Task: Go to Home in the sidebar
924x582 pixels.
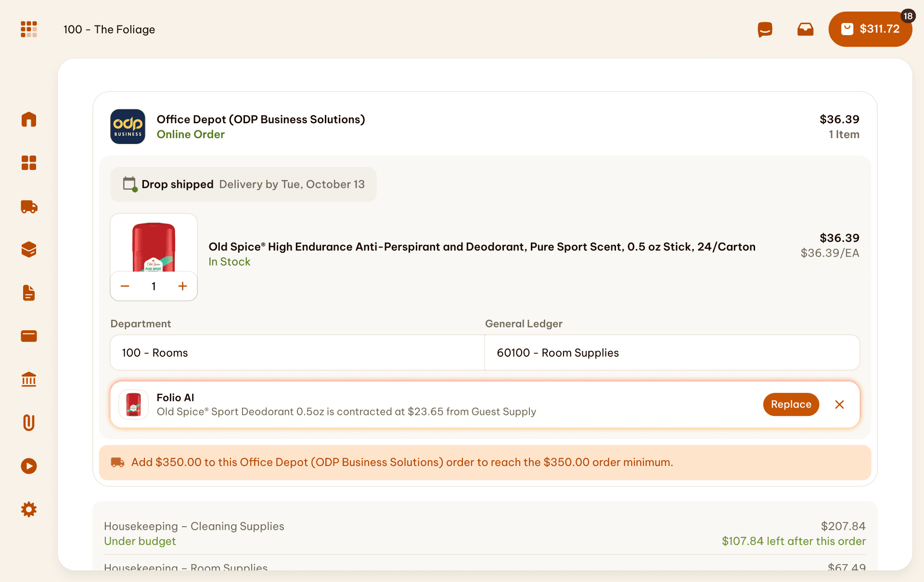Action: coord(29,119)
